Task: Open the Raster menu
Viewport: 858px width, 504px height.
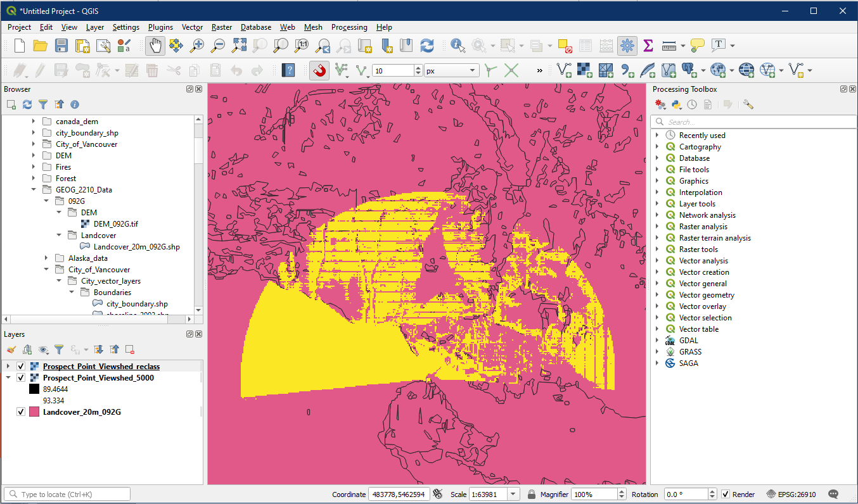Action: [x=222, y=27]
